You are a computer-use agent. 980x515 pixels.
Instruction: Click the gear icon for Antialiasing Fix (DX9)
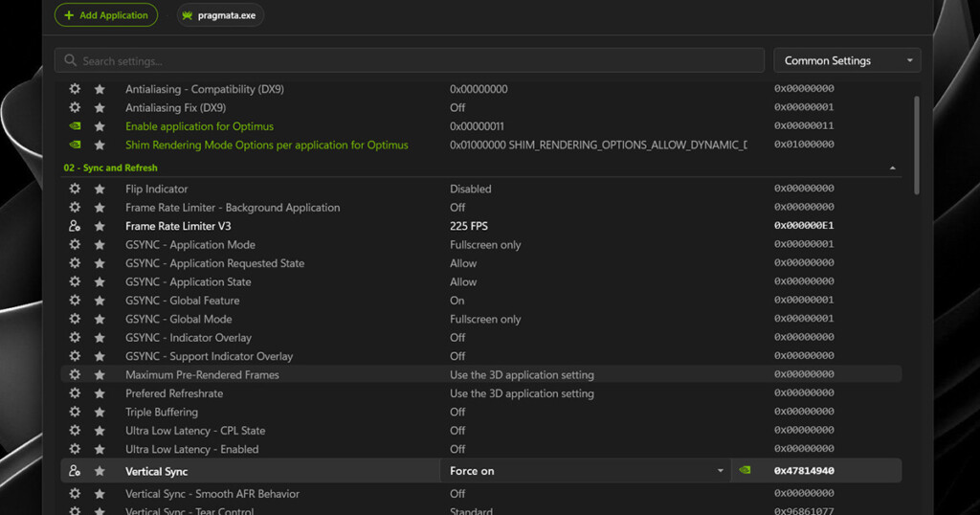pyautogui.click(x=75, y=107)
